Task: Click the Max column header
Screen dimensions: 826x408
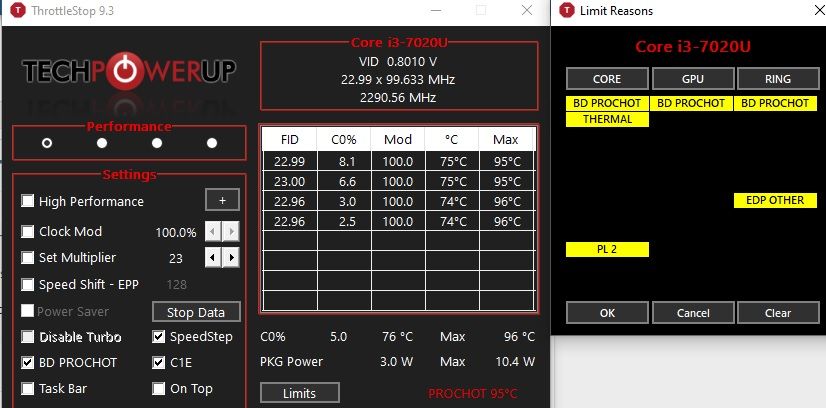Action: (x=506, y=140)
